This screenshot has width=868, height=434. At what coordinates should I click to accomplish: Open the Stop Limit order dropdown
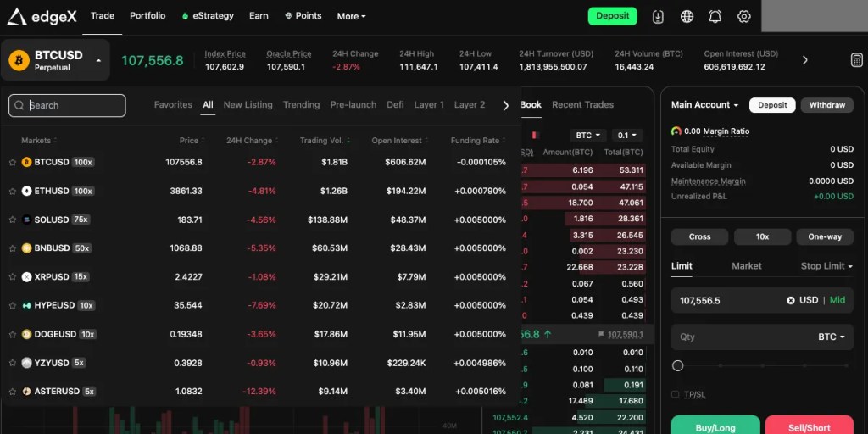click(826, 266)
